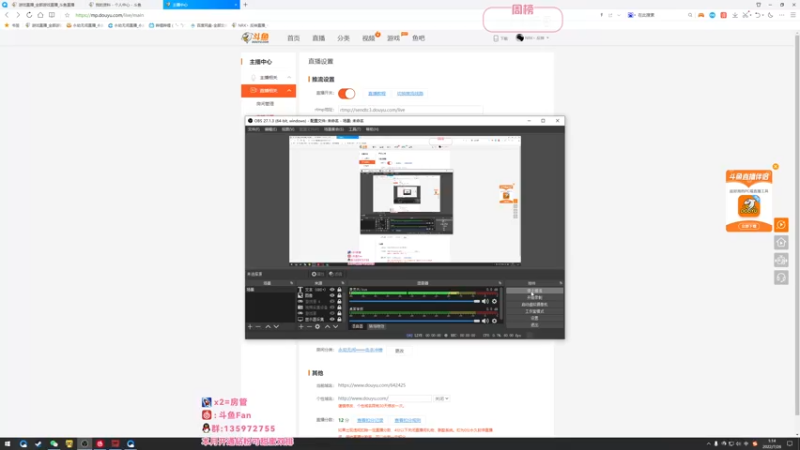Image resolution: width=800 pixels, height=450 pixels.
Task: Open desktop audio settings gear in mixer
Action: [x=494, y=301]
